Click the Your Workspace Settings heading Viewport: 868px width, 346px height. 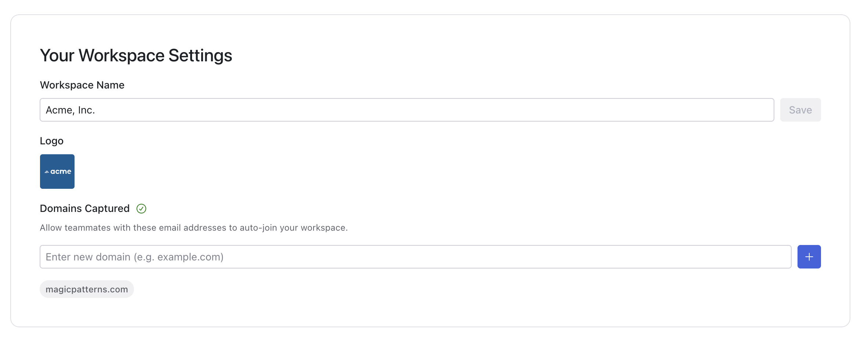136,55
